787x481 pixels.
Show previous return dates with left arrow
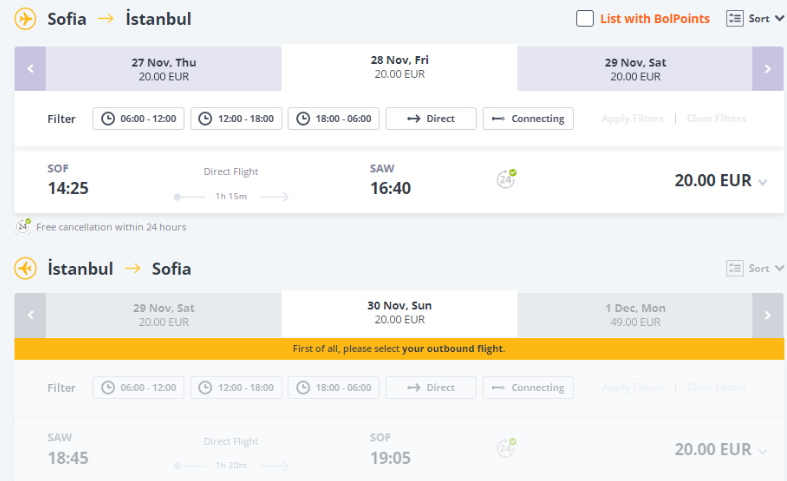(x=30, y=315)
